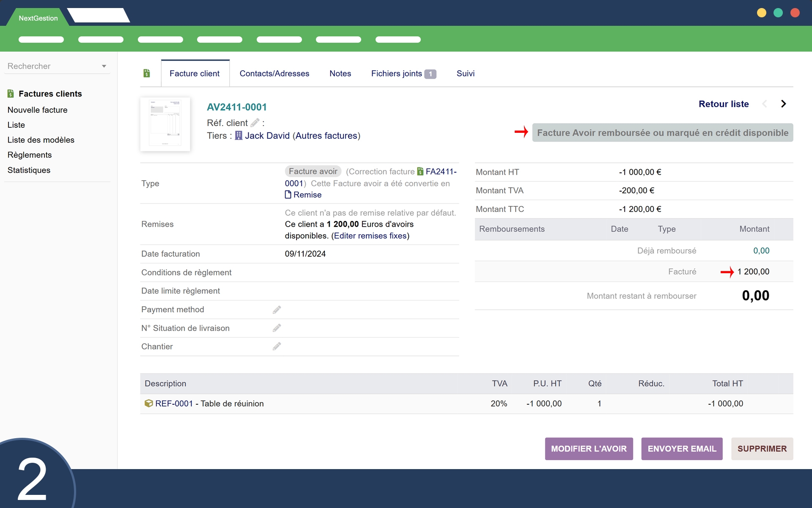Click the invoice icon left of tabs
The image size is (812, 508).
147,74
